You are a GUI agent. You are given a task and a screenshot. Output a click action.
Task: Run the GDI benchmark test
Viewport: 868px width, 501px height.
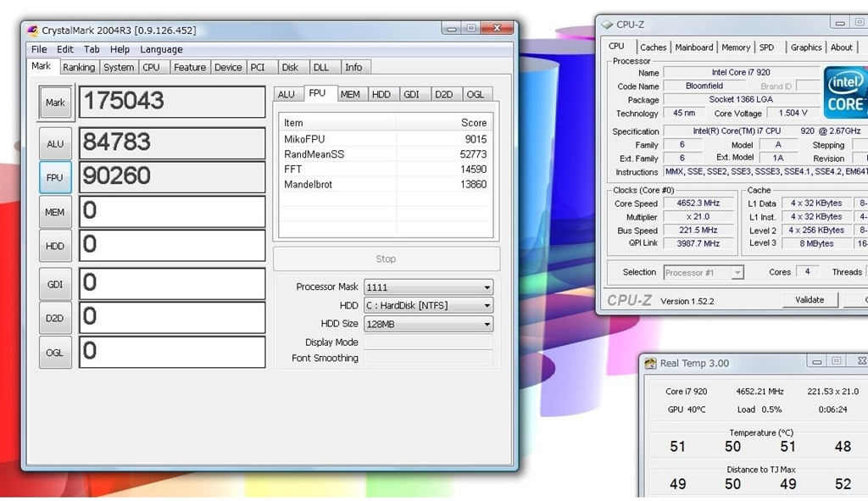[x=55, y=284]
